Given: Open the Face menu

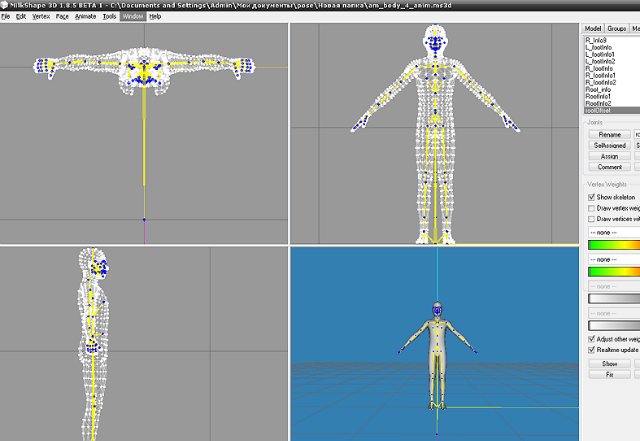Looking at the screenshot, I should (63, 17).
